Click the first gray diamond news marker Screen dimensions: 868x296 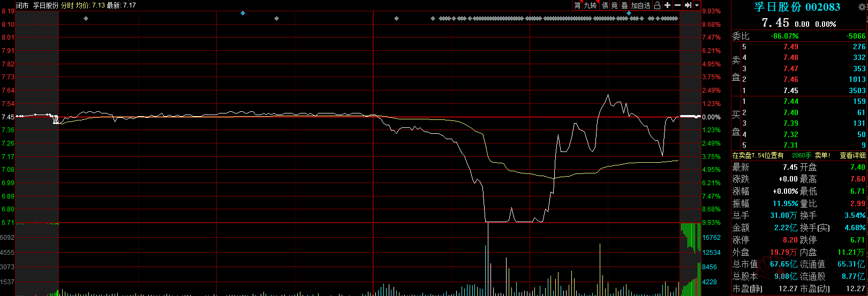point(86,19)
